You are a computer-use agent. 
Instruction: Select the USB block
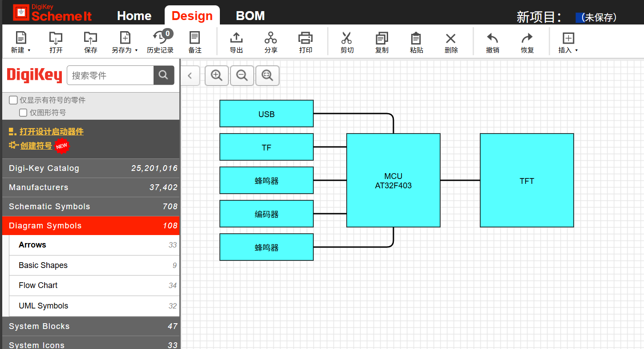267,114
